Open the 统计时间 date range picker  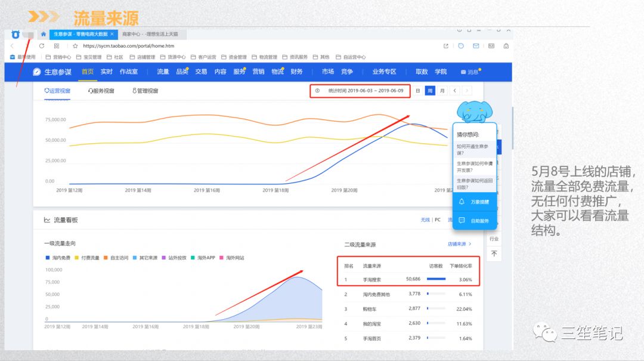[360, 91]
